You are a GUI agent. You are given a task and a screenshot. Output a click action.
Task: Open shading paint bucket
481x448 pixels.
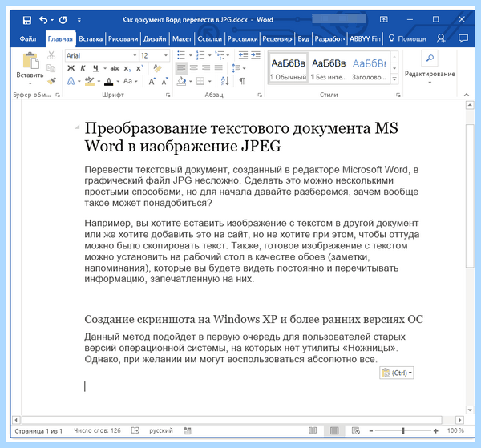(182, 81)
